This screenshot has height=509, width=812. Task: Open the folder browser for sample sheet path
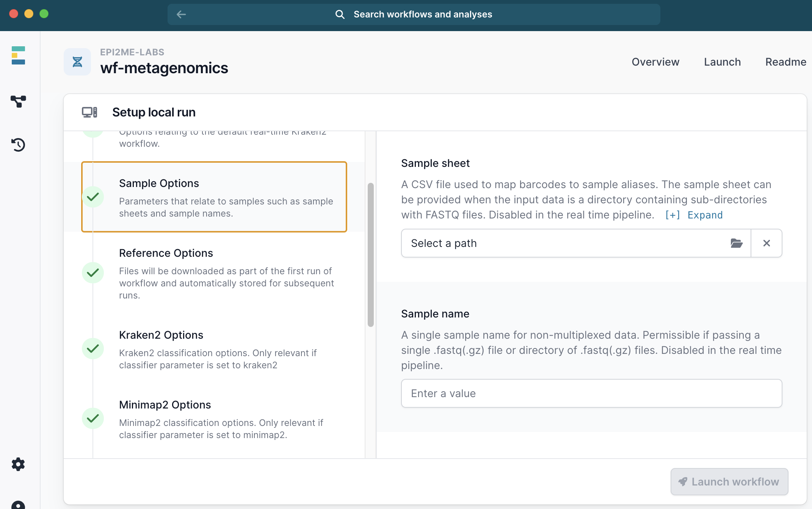pos(737,243)
